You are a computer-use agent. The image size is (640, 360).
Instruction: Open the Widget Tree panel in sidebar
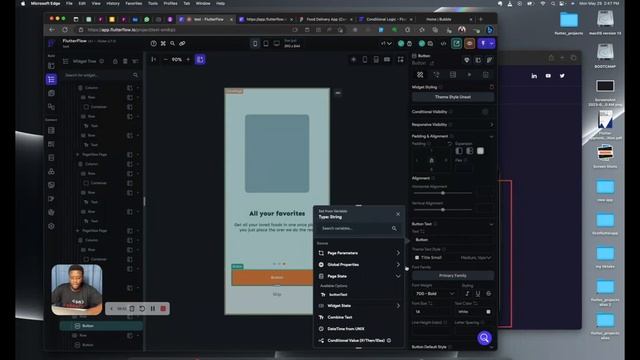pos(51,79)
